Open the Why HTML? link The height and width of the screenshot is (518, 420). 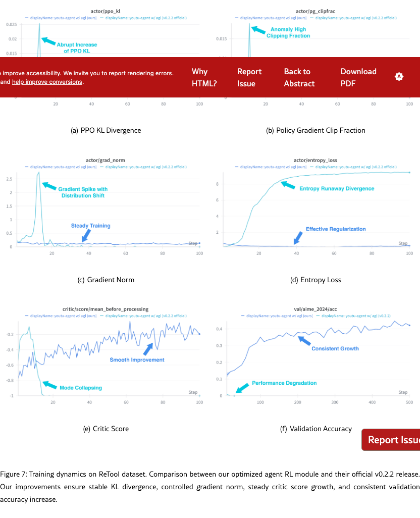204,78
